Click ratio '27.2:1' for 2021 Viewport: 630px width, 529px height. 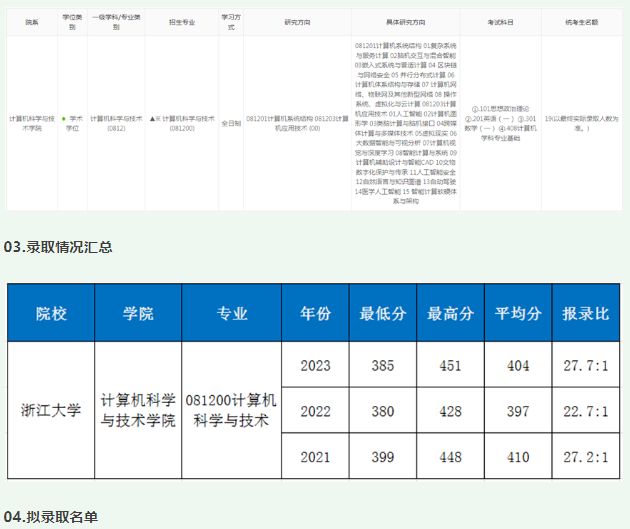pyautogui.click(x=586, y=456)
